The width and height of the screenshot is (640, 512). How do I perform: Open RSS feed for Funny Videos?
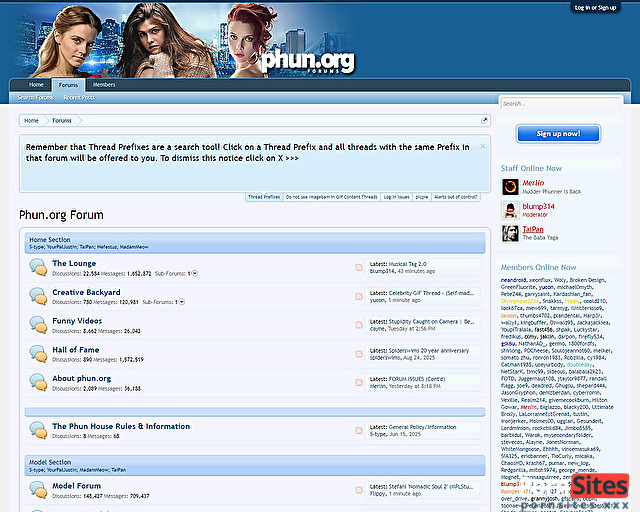coord(359,325)
